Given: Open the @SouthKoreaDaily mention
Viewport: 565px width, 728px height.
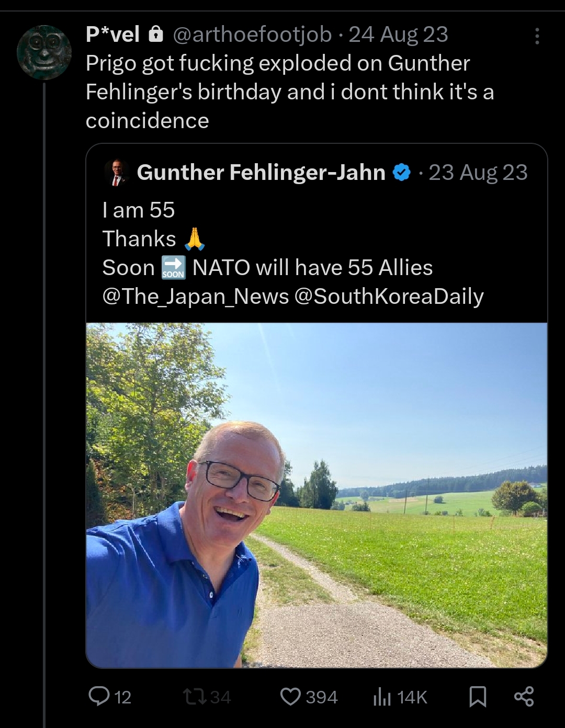Looking at the screenshot, I should (x=389, y=297).
